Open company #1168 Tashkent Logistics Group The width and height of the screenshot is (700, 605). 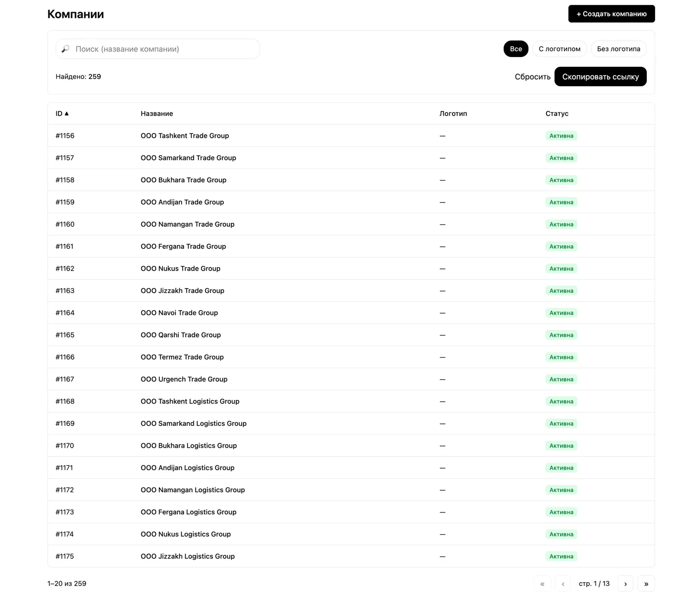pyautogui.click(x=190, y=402)
